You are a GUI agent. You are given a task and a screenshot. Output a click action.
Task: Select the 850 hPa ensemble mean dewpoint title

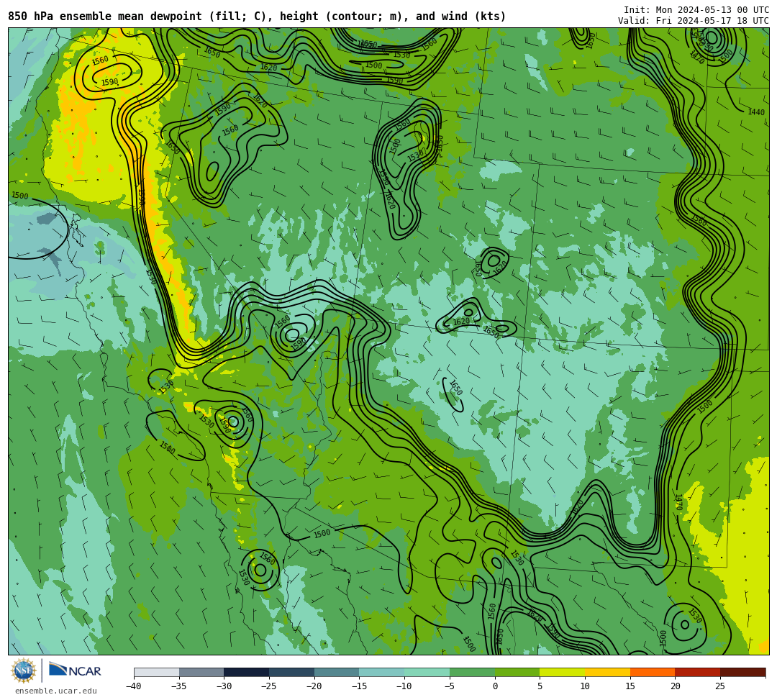[257, 17]
